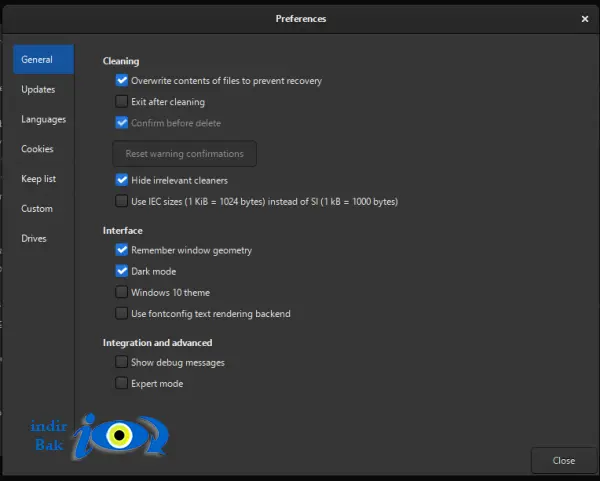Turn off Dark mode checkbox
This screenshot has height=481, width=600.
coord(122,271)
